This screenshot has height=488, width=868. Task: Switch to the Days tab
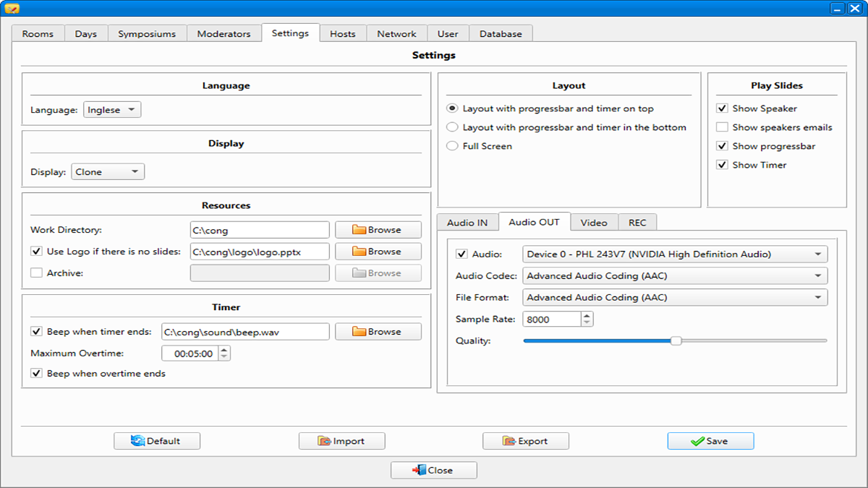86,34
